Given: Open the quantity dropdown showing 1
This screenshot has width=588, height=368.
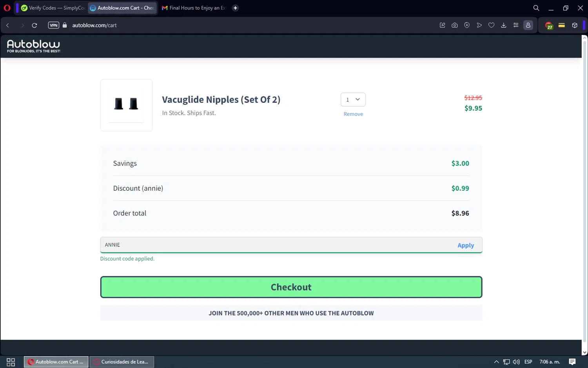Looking at the screenshot, I should [353, 100].
